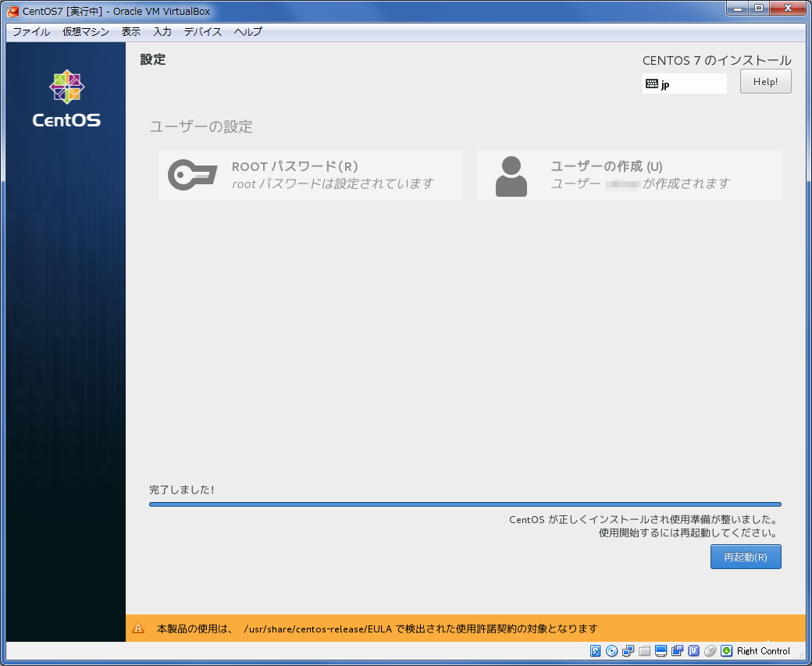This screenshot has height=666, width=812.
Task: Click the key icon for ROOT password
Action: coord(192,175)
